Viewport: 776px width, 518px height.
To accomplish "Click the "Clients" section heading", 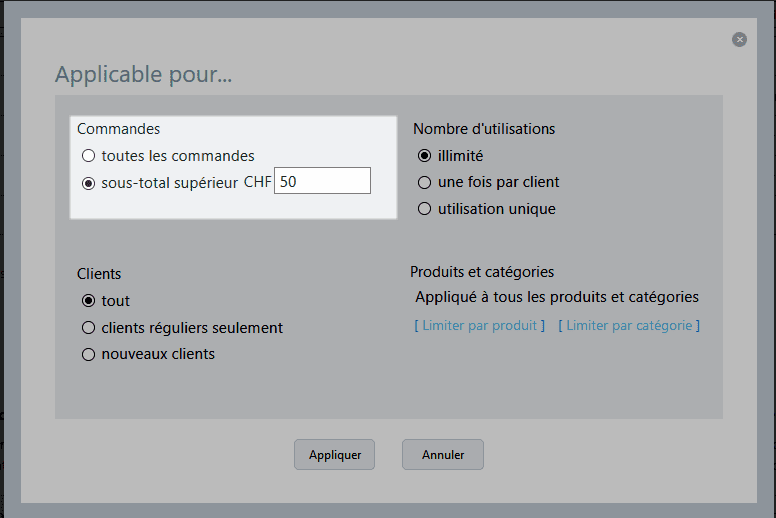I will (99, 273).
